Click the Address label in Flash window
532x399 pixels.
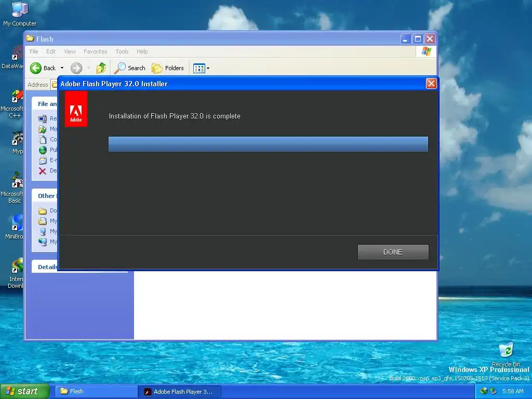(37, 85)
